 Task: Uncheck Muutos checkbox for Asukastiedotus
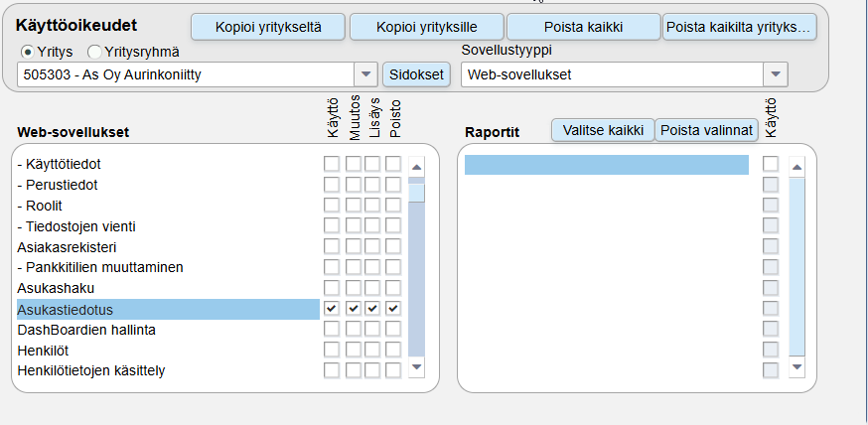[354, 309]
